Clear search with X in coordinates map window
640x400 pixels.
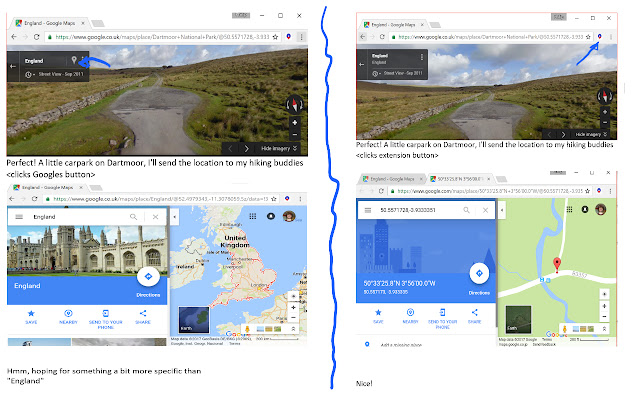(485, 210)
